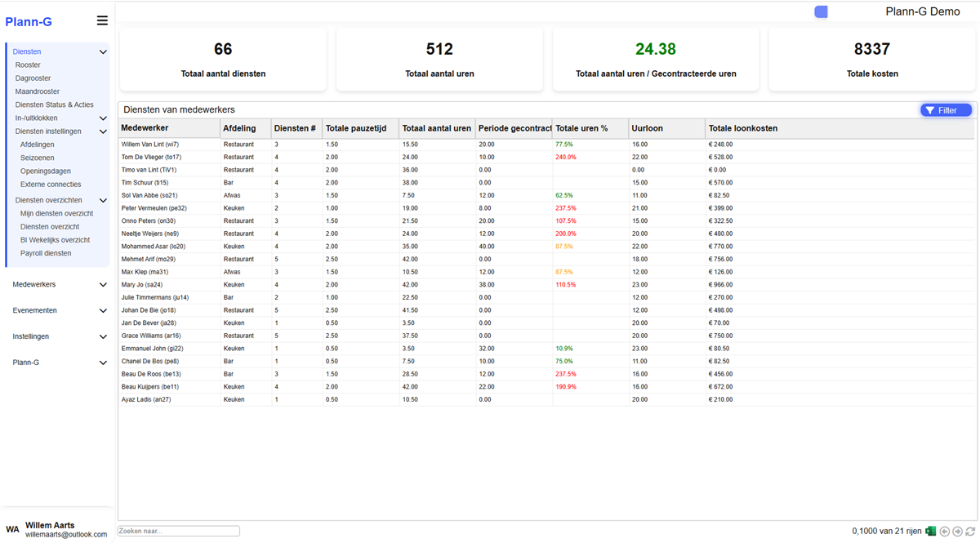Screen dimensions: 980x543
Task: Go to the previous page of rows
Action: tap(944, 531)
